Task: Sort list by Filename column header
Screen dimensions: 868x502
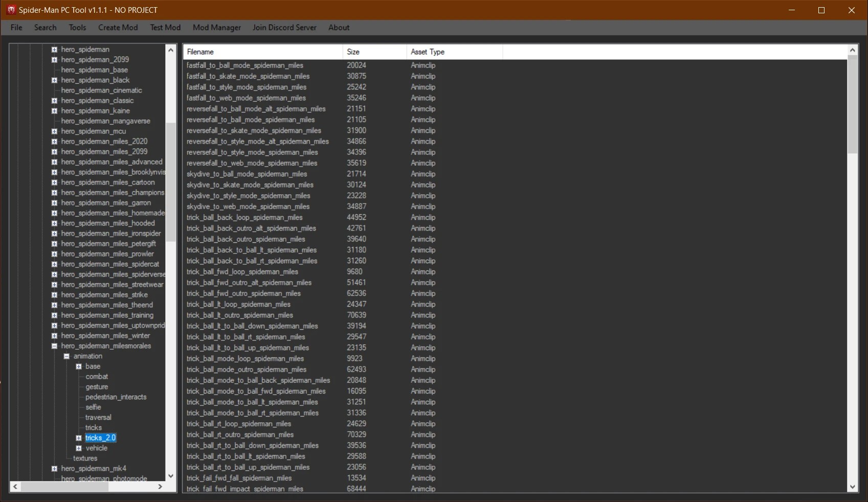Action: click(x=263, y=52)
